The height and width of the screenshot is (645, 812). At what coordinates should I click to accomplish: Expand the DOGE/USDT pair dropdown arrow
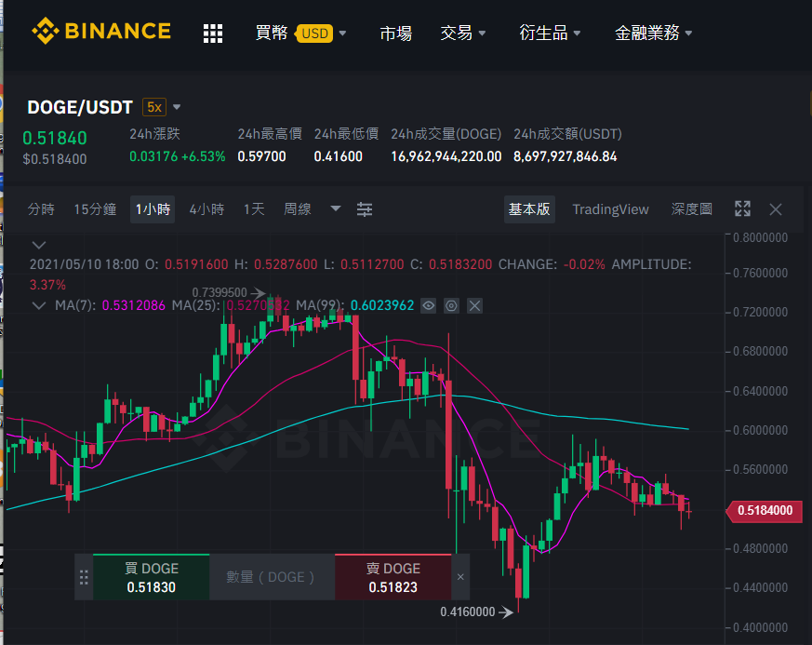177,107
